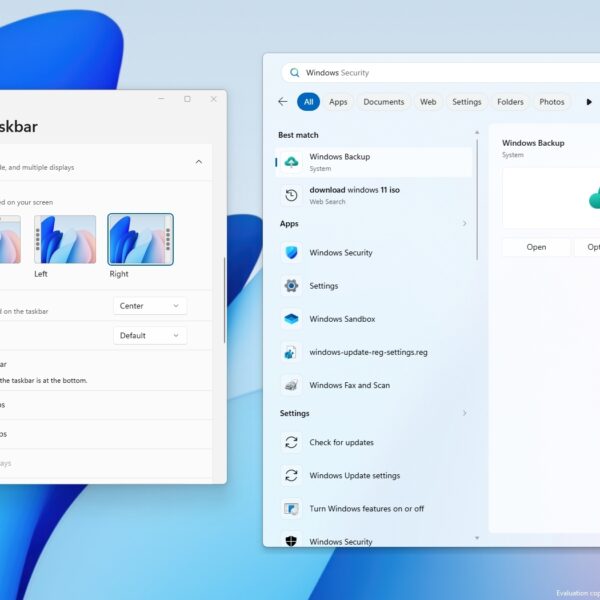Select the Documents filter tab
Image resolution: width=600 pixels, height=600 pixels.
pos(383,102)
